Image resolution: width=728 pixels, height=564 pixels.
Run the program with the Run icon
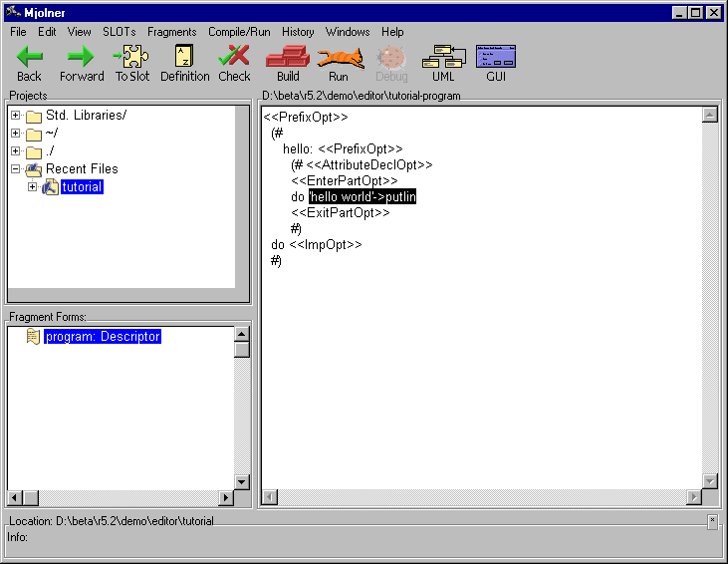coord(339,57)
